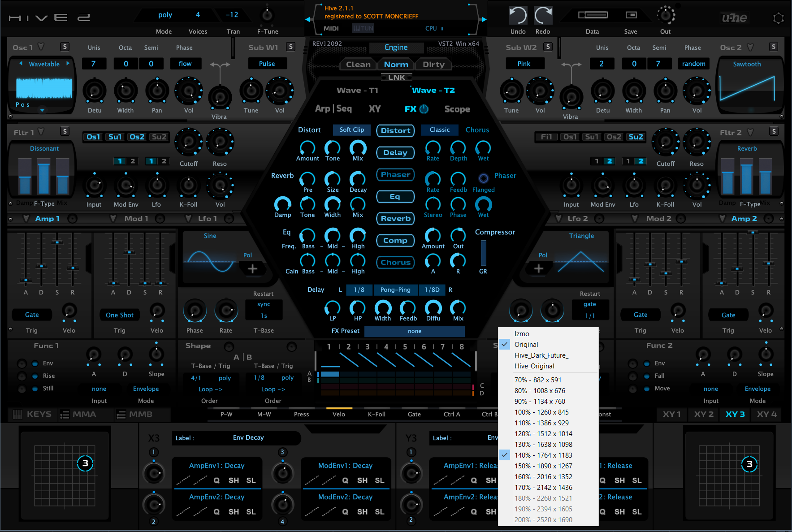
Task: Toggle the blue Still LED in Func 1
Action: tap(35, 389)
